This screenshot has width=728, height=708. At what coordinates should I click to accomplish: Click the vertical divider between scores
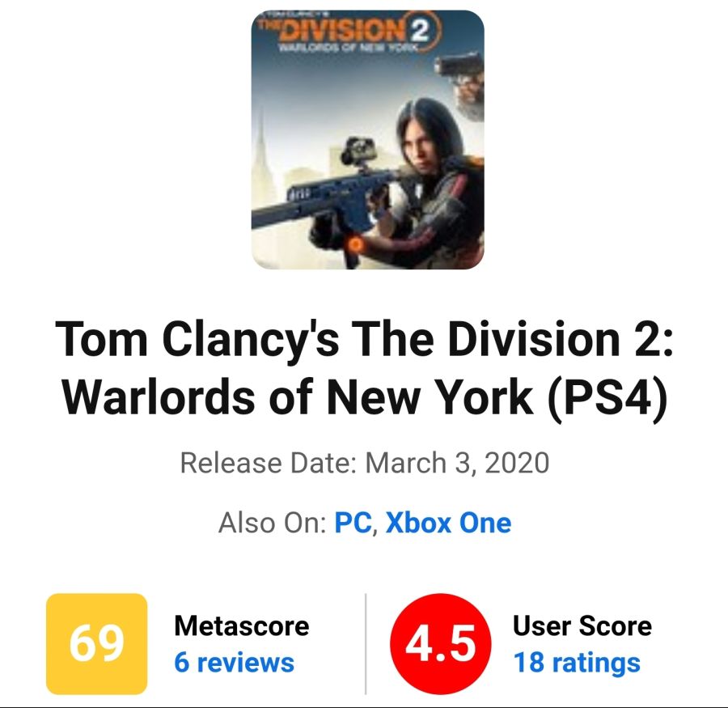pos(366,644)
